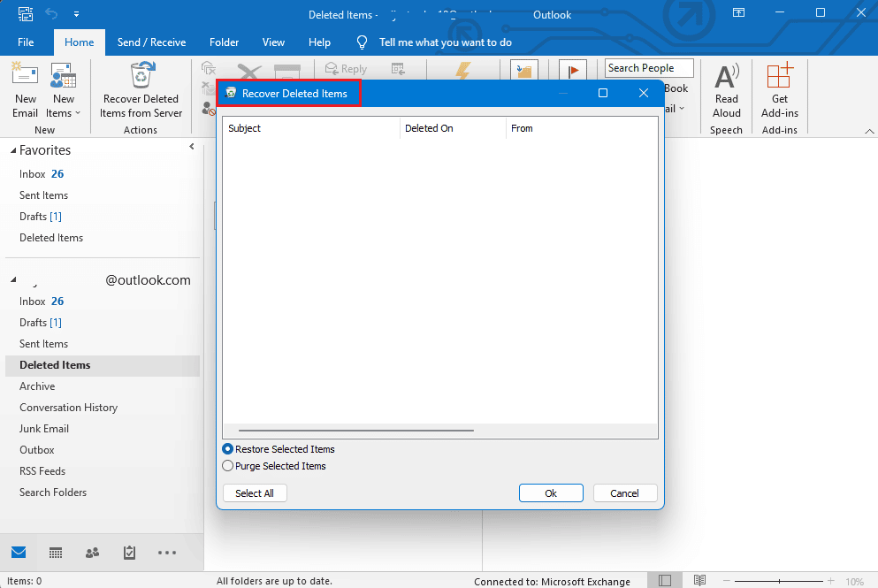Click the Select All button

[x=255, y=493]
